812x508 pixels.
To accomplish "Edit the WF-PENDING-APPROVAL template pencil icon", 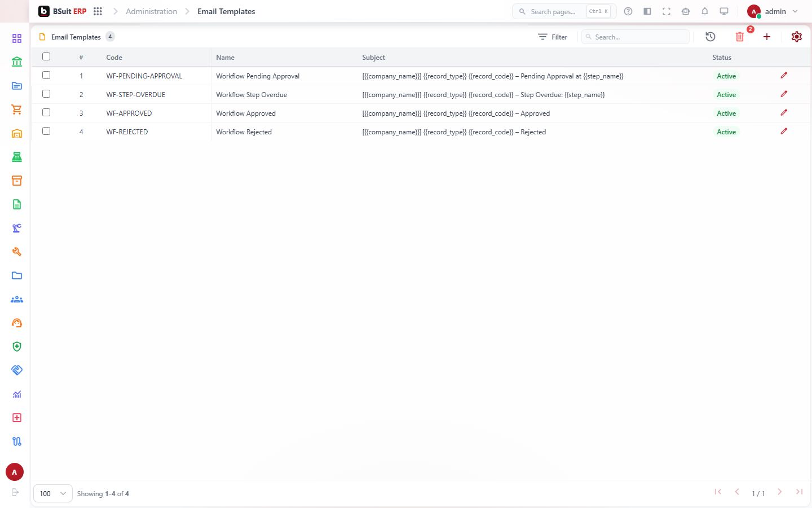I will coord(784,76).
